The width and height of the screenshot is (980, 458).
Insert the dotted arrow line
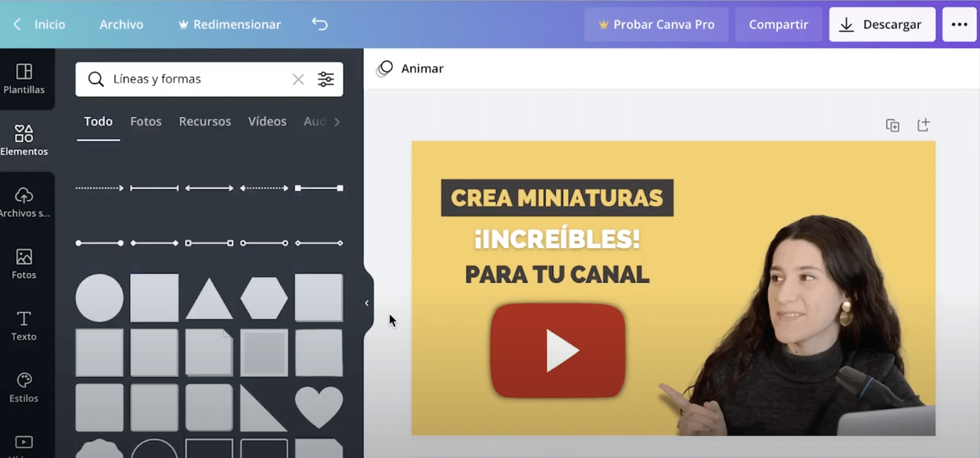coord(100,188)
